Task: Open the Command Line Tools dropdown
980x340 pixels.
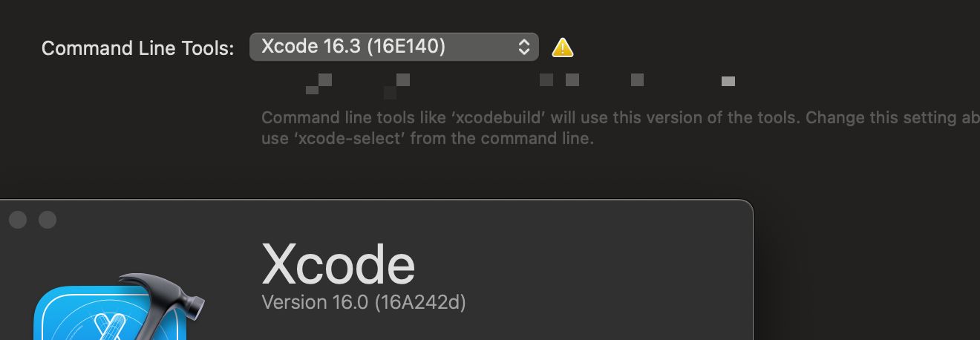Action: [393, 48]
